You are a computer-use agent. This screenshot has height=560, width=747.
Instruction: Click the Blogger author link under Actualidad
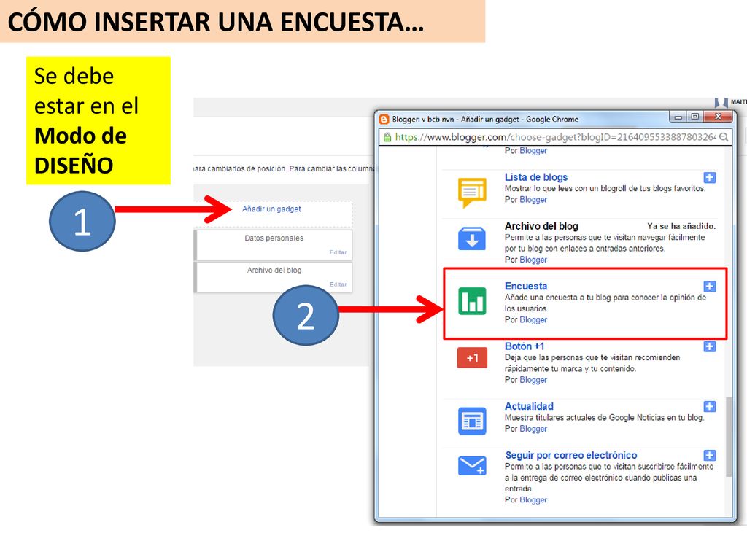[533, 429]
